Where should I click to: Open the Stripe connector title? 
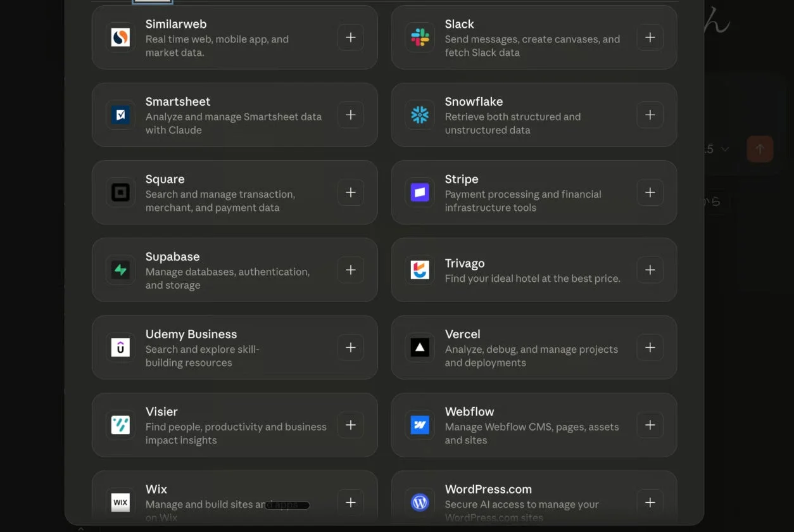tap(462, 179)
